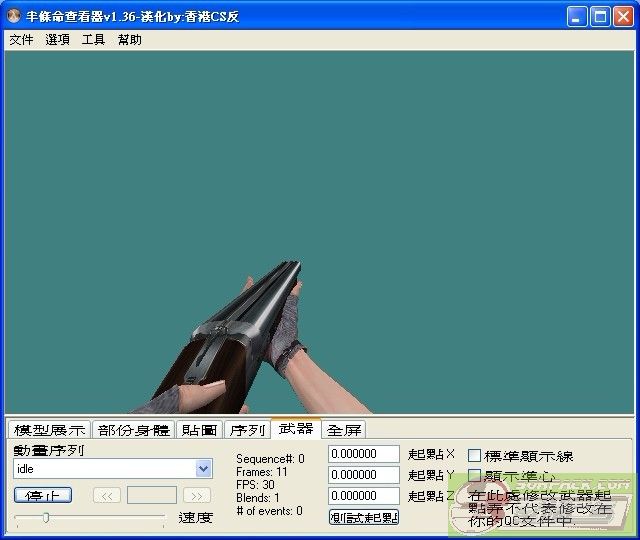Expand the animation sequence idle dropdown
This screenshot has width=640, height=540.
204,468
